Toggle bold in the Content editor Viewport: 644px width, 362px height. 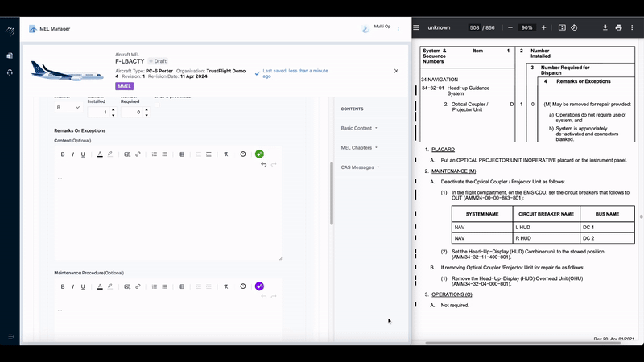[x=63, y=154]
